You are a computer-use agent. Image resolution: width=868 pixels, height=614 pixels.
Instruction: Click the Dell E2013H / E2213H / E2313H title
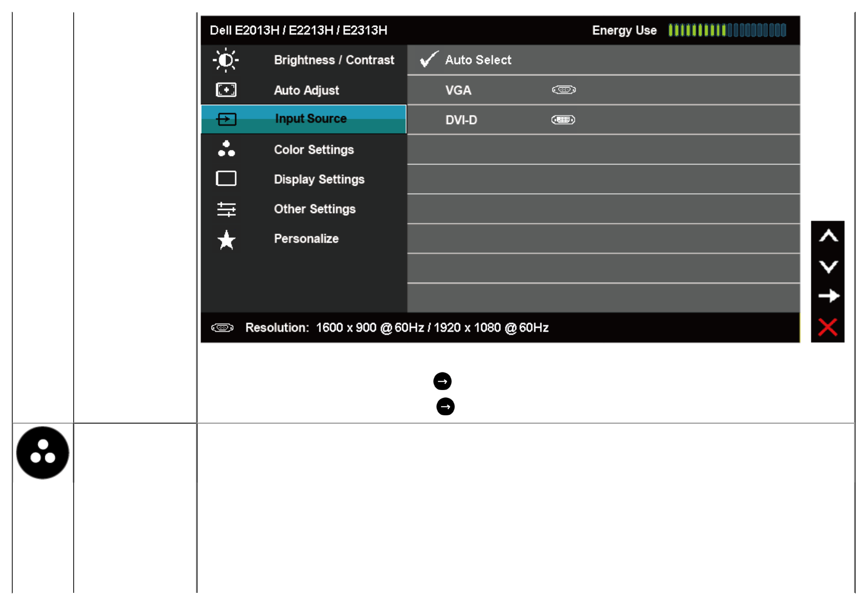pos(299,30)
